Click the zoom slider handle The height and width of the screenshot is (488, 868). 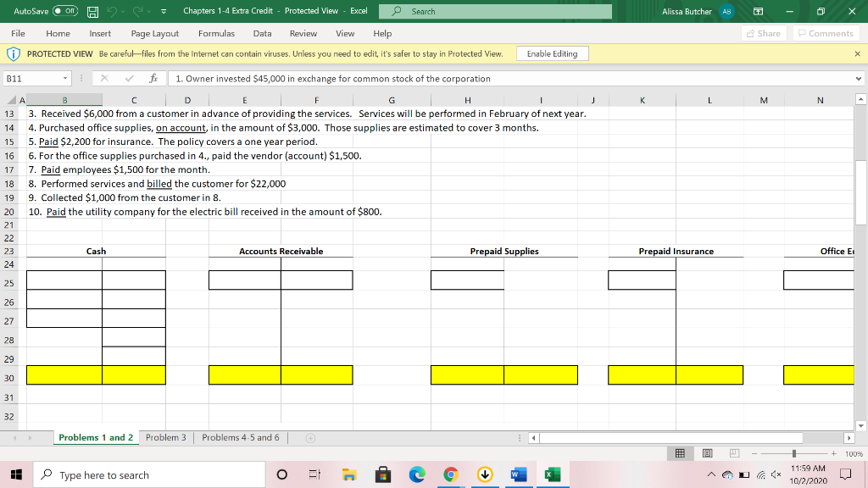click(794, 454)
